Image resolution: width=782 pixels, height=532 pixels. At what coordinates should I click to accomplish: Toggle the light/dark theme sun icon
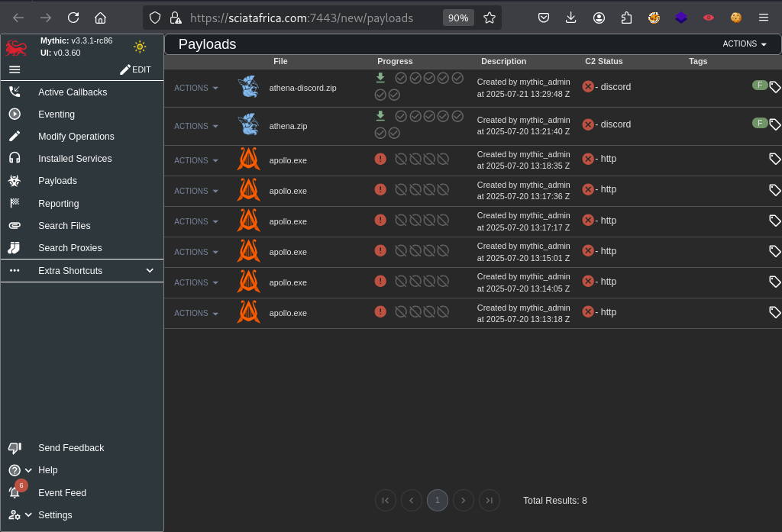coord(140,47)
